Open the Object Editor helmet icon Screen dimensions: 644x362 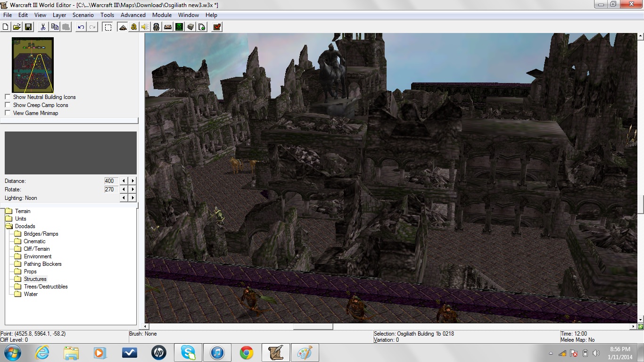157,27
